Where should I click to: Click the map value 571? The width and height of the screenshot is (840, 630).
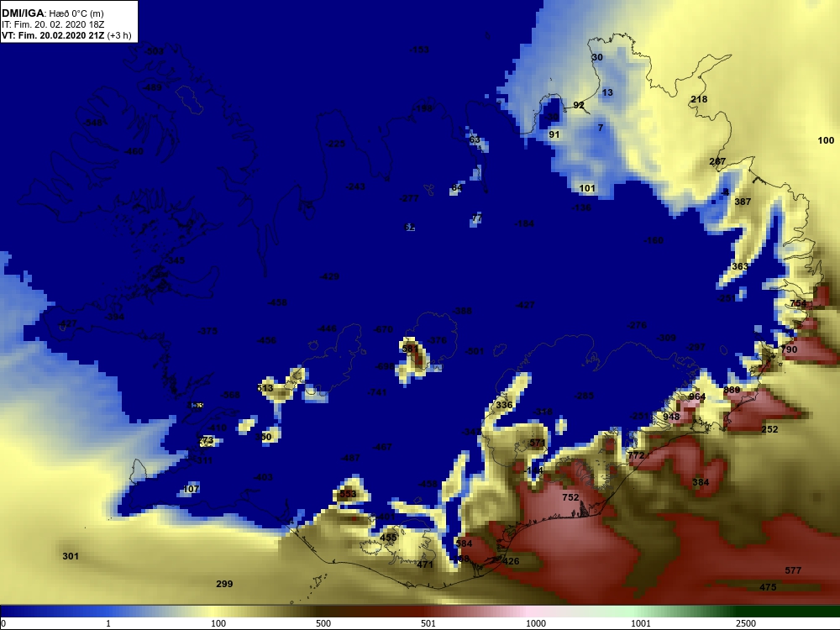(538, 443)
